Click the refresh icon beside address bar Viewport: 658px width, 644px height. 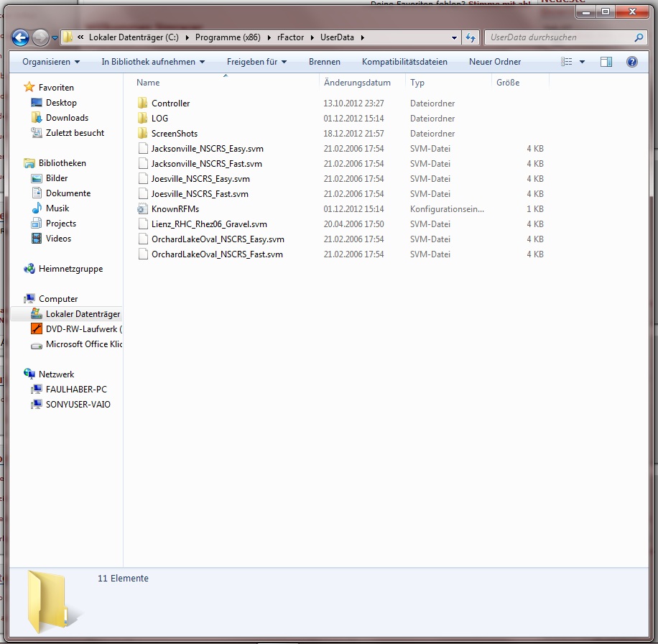pos(471,37)
